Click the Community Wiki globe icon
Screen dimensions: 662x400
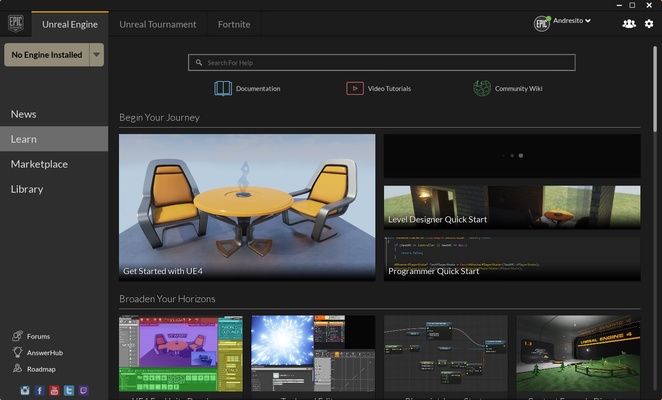point(482,88)
